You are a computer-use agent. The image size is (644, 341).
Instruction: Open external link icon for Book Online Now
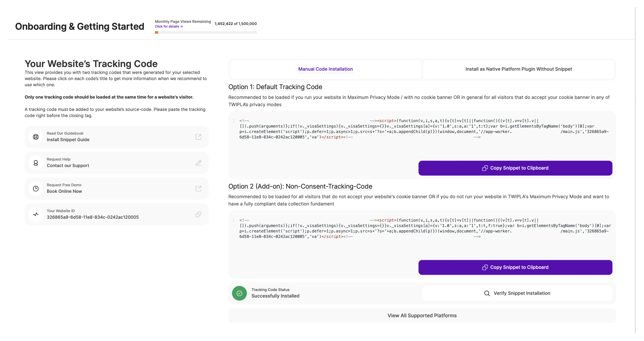click(198, 189)
